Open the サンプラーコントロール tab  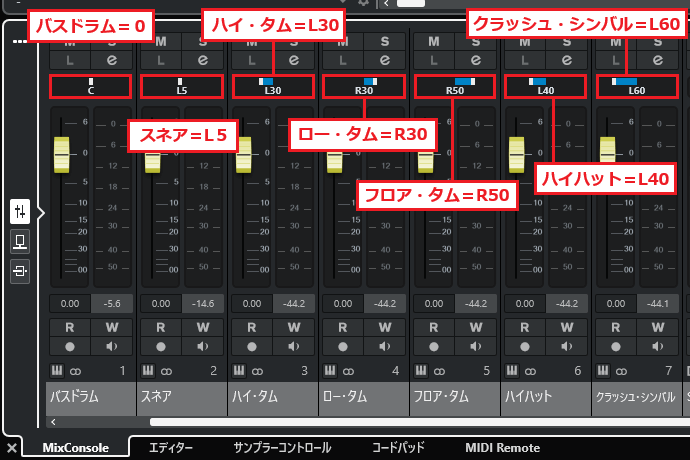[x=282, y=448]
